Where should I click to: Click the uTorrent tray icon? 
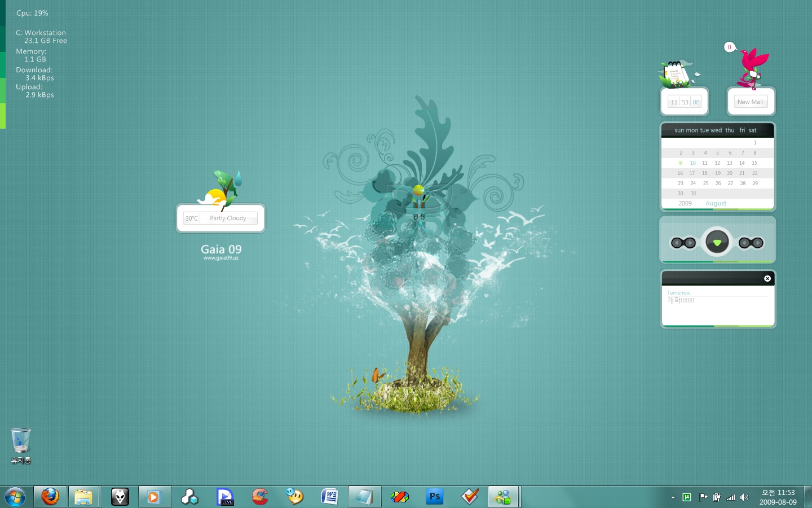687,497
